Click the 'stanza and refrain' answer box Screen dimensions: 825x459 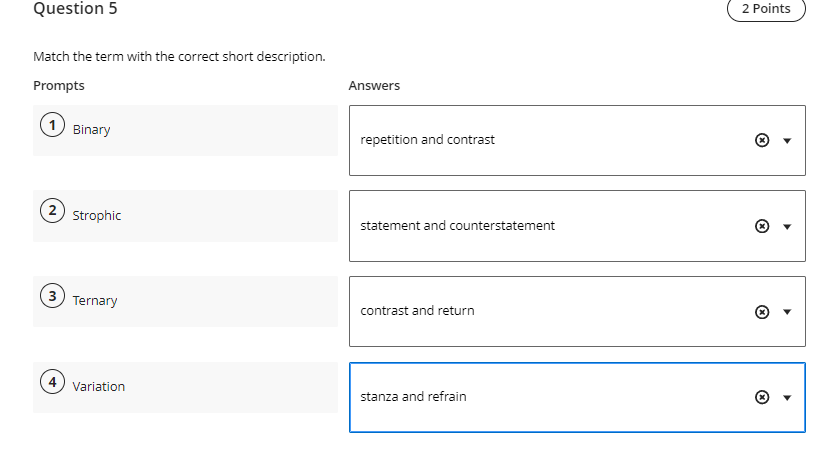click(x=540, y=397)
